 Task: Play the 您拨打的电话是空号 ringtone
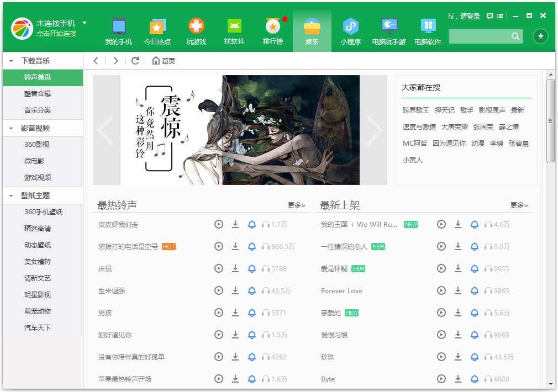218,246
